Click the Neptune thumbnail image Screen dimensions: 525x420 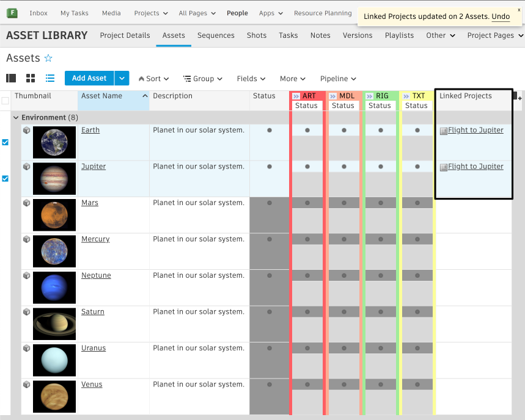click(54, 288)
